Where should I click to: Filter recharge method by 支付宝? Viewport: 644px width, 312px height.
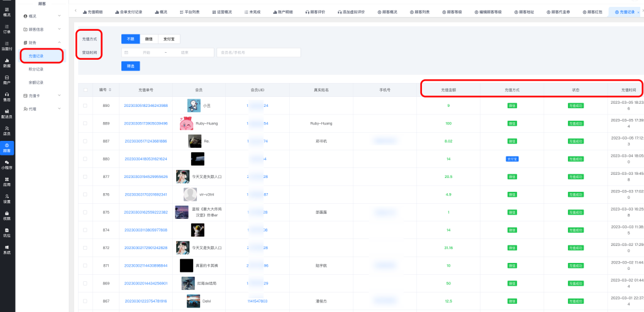click(169, 39)
